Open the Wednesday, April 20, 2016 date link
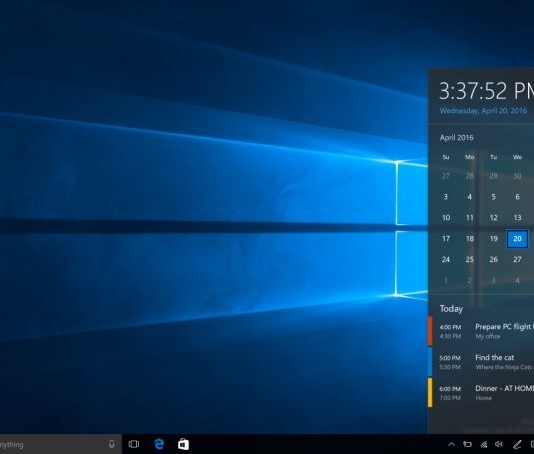The image size is (534, 454). pos(483,111)
